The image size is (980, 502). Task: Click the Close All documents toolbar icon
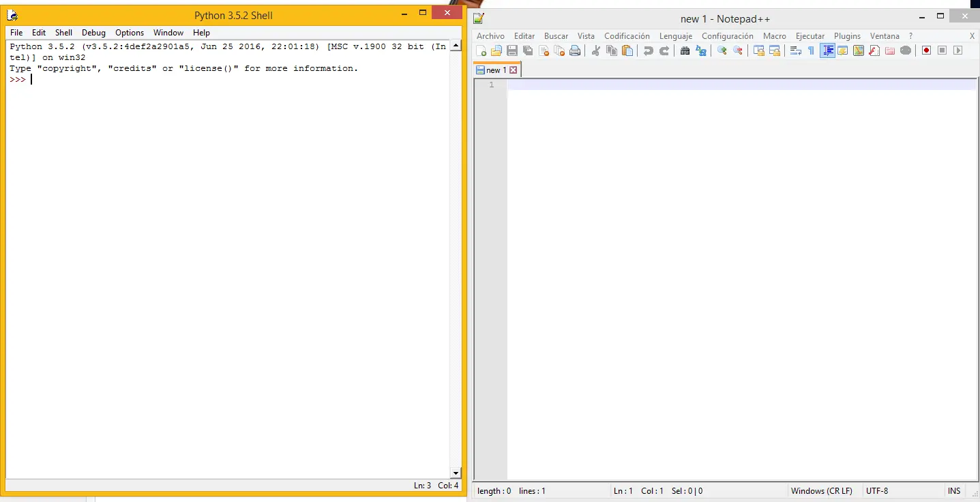tap(559, 50)
